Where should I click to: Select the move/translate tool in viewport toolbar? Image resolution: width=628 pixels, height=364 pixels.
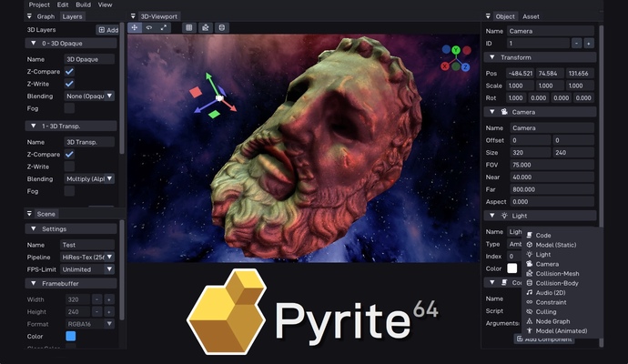coord(135,28)
